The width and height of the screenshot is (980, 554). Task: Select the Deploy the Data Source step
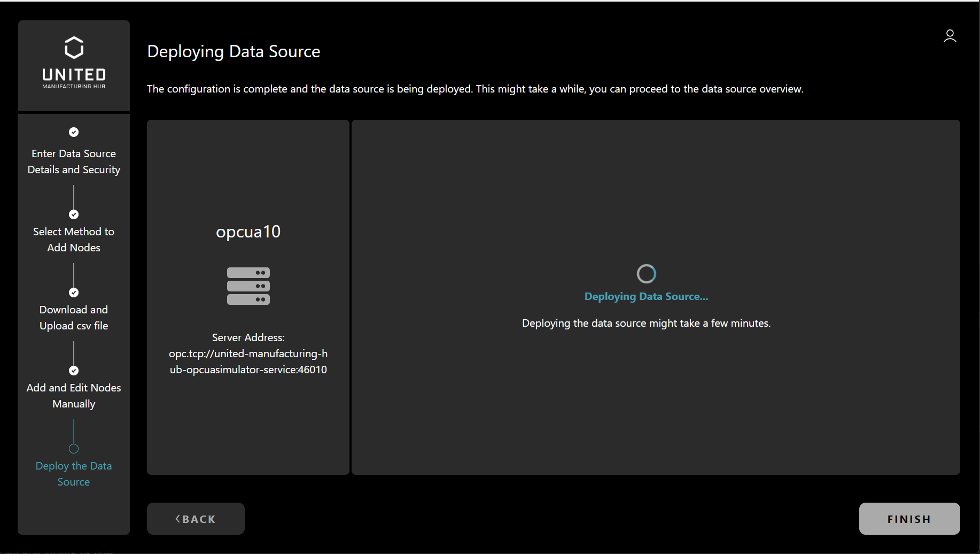(74, 474)
